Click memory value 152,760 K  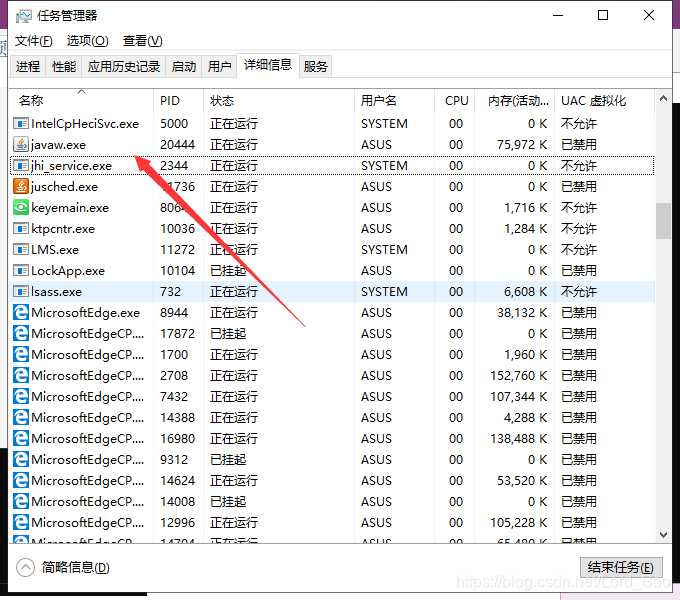coord(519,375)
